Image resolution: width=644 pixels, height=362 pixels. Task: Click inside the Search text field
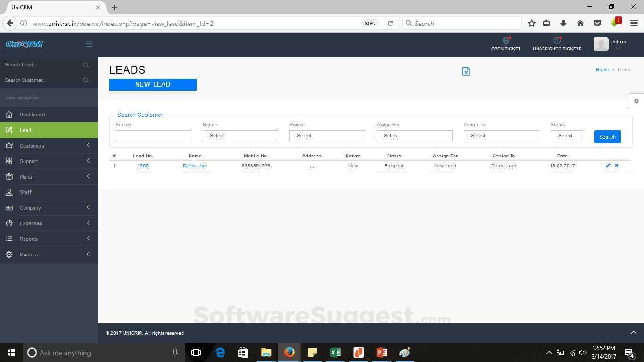click(x=153, y=135)
